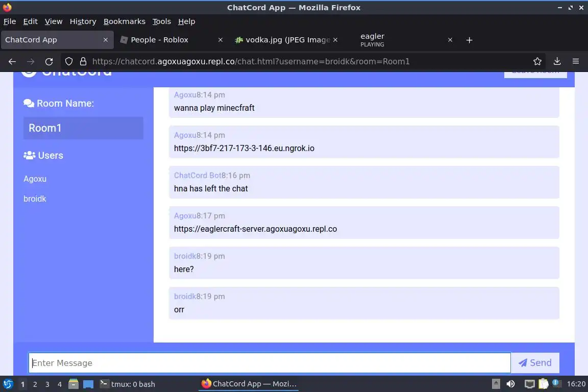Click user Agoxu in Users list
Screen dimensions: 588x392
[x=35, y=179]
